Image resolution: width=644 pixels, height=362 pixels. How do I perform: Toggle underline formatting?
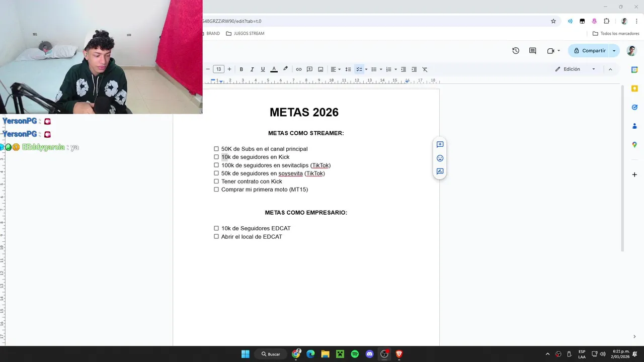pyautogui.click(x=263, y=69)
